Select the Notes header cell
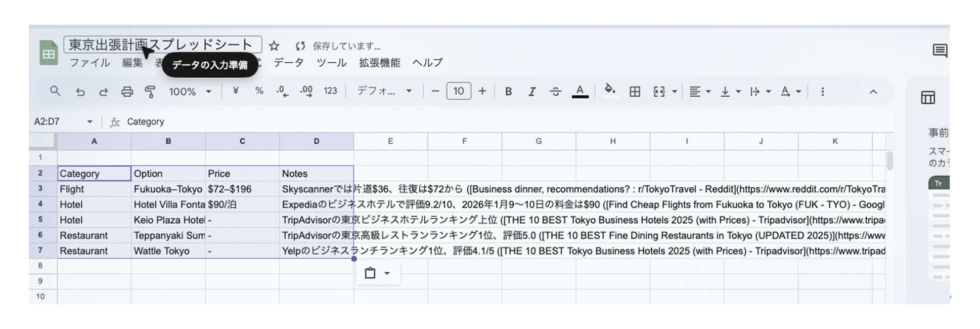 (x=317, y=174)
